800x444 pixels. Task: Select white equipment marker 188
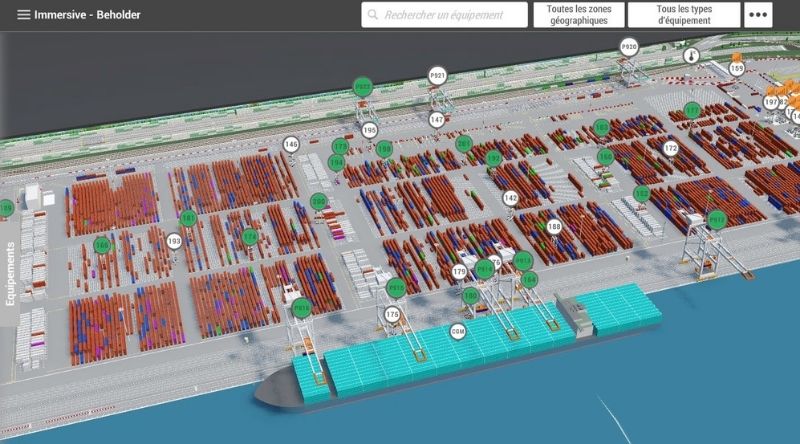click(554, 227)
